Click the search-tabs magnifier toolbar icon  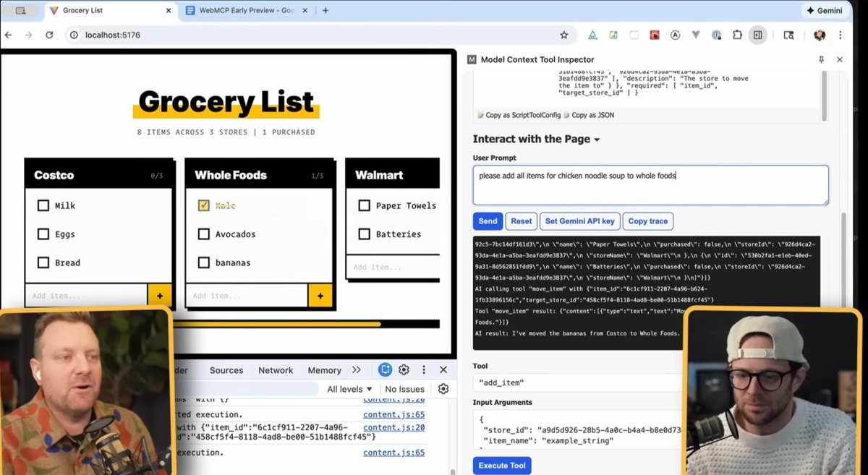(x=788, y=35)
